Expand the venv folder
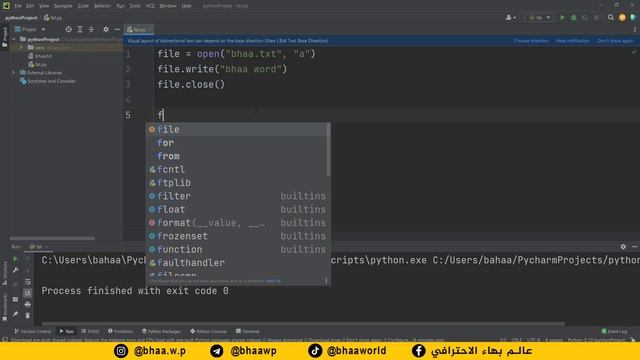Viewport: 640px width, 360px height. [x=22, y=48]
